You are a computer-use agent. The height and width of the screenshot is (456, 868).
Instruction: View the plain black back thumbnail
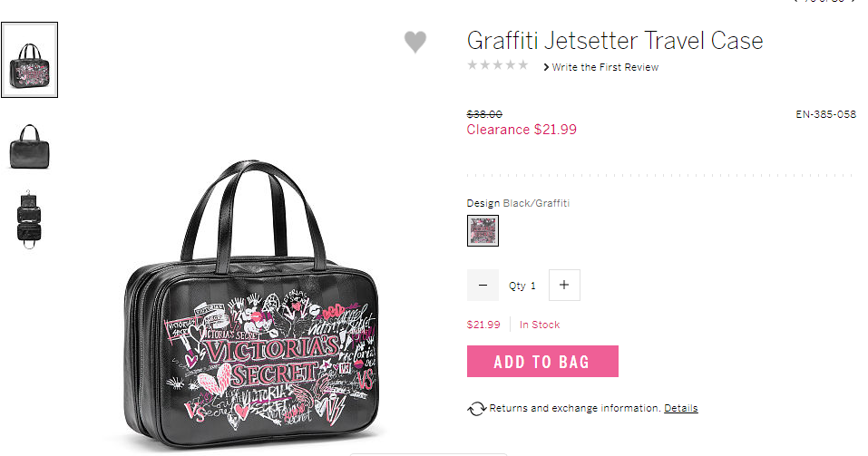click(x=29, y=147)
